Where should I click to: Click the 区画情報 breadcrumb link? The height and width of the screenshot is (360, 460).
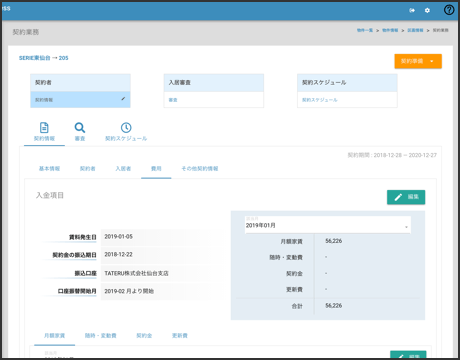pos(415,30)
